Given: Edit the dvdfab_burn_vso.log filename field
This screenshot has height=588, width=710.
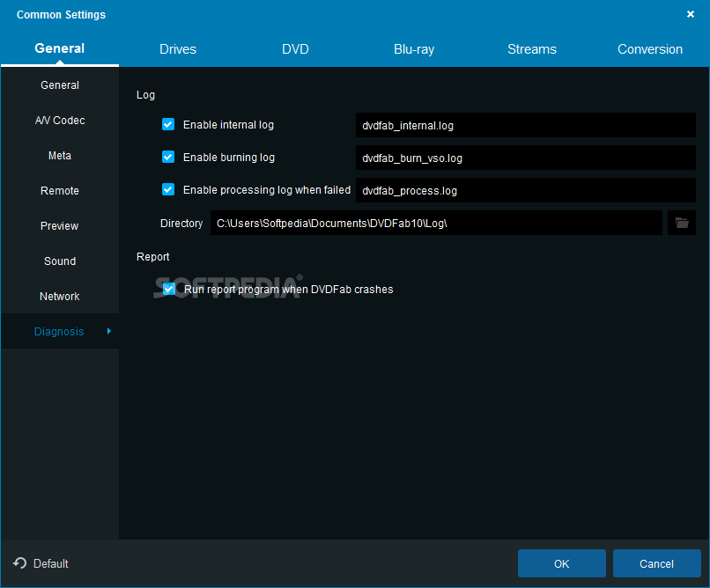Looking at the screenshot, I should click(526, 158).
